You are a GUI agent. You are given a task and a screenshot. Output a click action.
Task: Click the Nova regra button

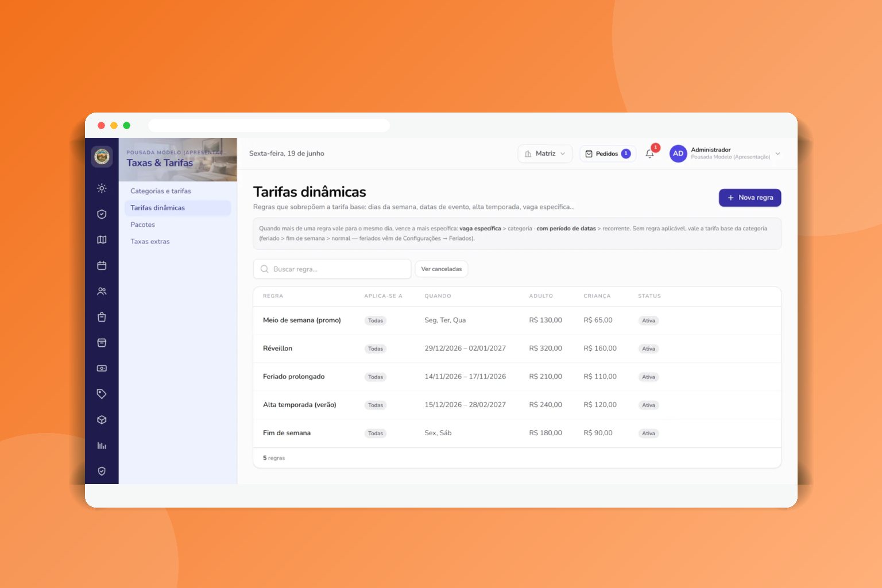tap(750, 198)
